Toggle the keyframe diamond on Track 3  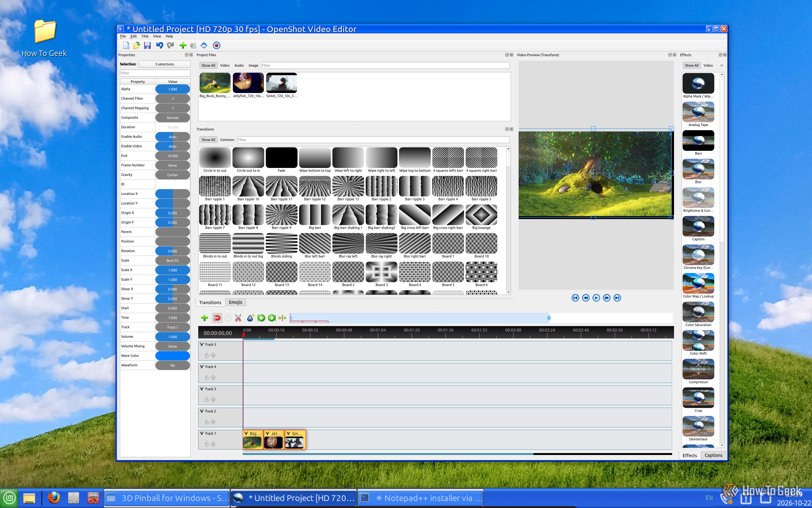pos(213,400)
